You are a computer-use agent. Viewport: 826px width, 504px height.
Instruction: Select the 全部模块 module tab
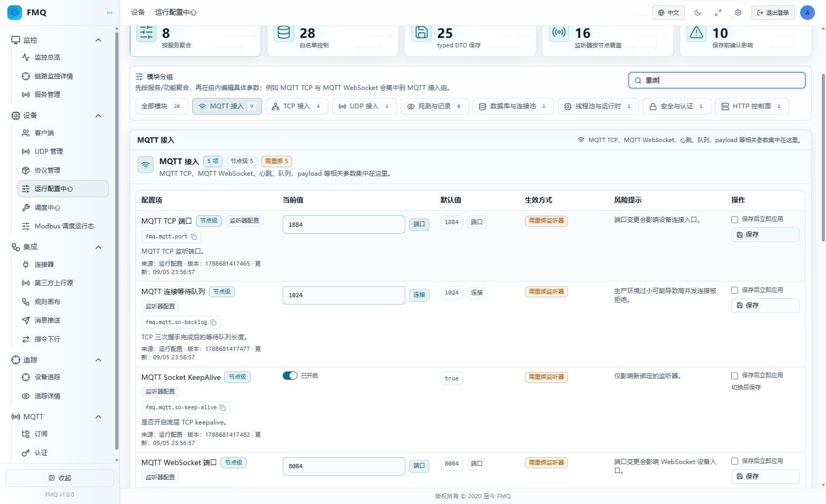161,106
